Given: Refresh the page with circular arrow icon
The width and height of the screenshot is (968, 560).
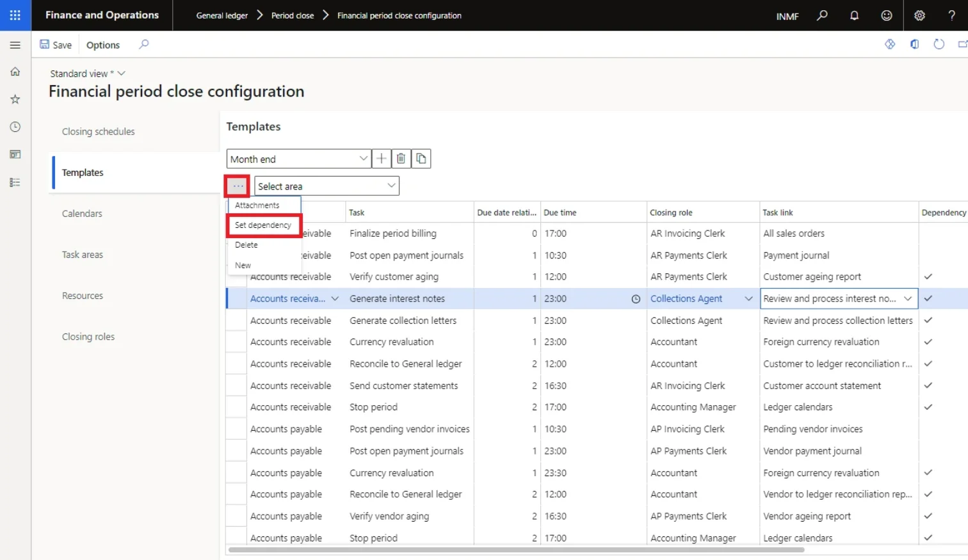Looking at the screenshot, I should coord(939,44).
